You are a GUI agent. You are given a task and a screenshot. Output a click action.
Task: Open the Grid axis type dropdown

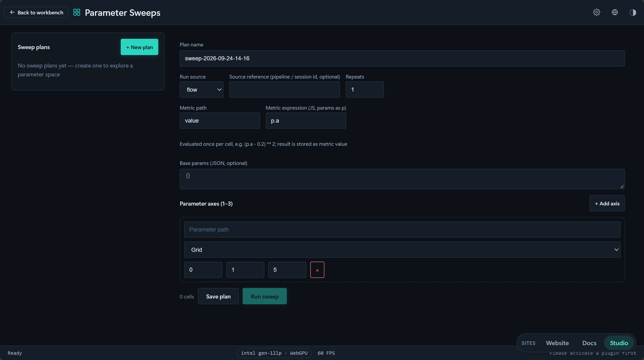click(x=402, y=250)
